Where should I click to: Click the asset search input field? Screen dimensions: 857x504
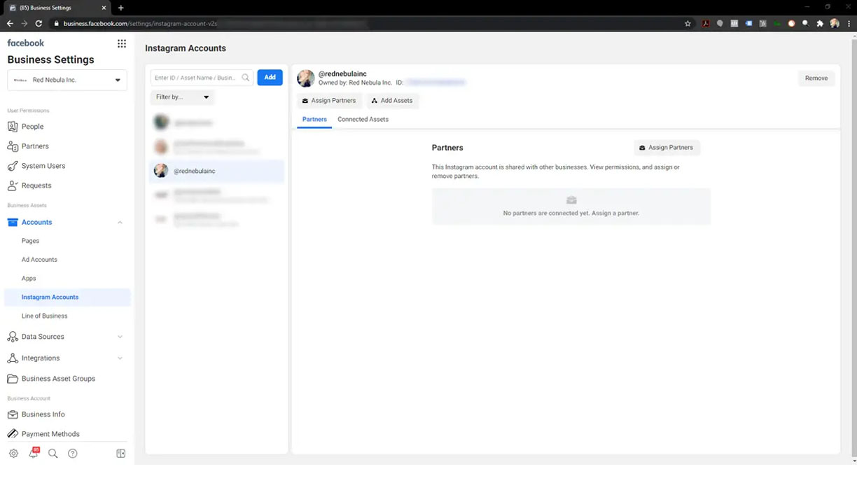tap(202, 78)
